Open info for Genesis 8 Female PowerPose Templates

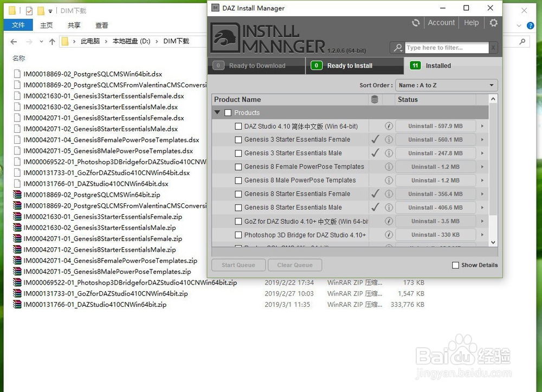[389, 166]
